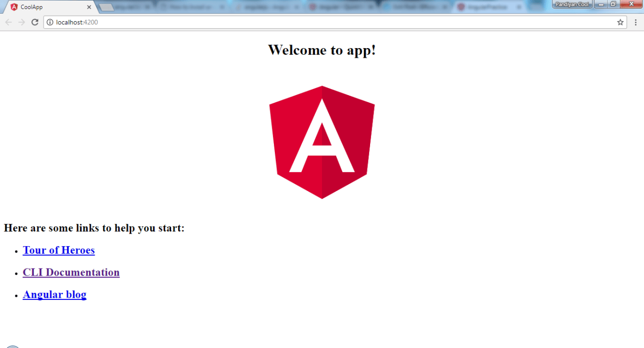The image size is (644, 348).
Task: Click the 'Welcome to app!' heading
Action: point(322,50)
